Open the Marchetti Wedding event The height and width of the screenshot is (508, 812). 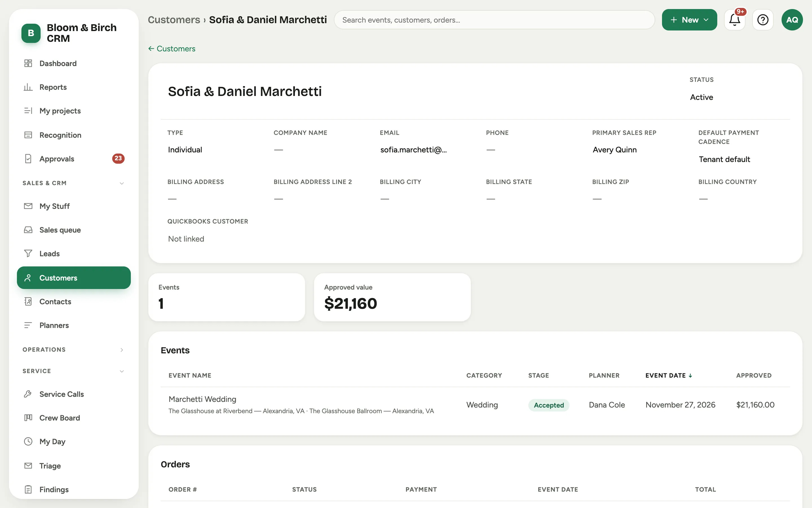pyautogui.click(x=202, y=399)
